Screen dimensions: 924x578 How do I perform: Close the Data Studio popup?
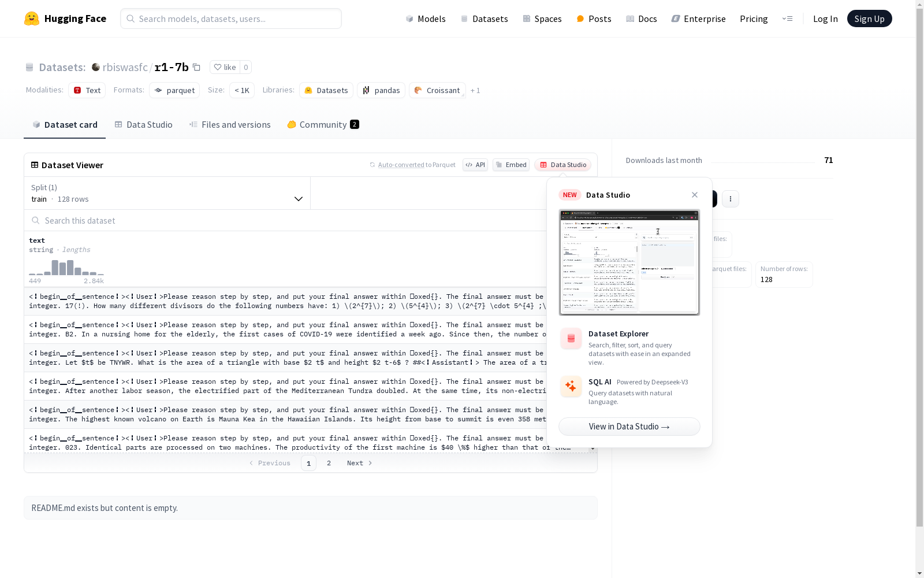coord(695,195)
